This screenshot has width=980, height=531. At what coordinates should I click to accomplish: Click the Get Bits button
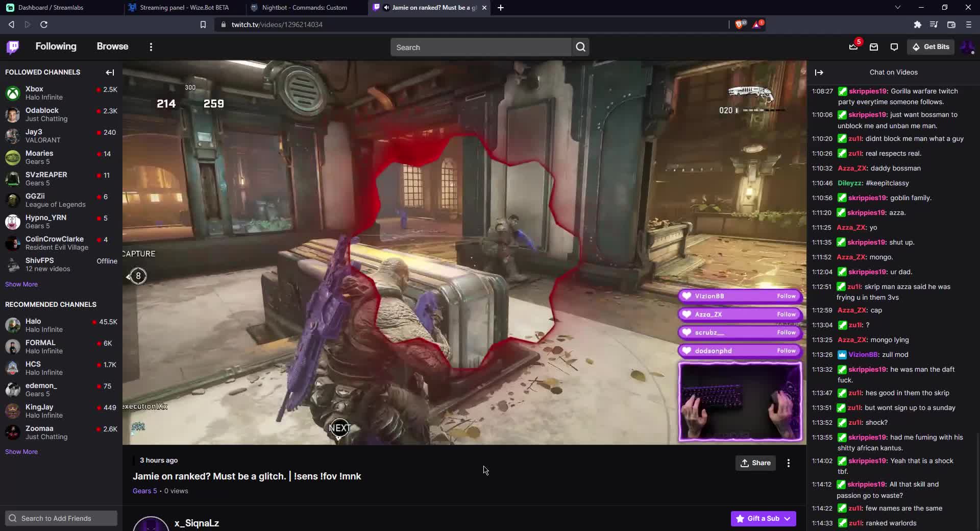(930, 47)
